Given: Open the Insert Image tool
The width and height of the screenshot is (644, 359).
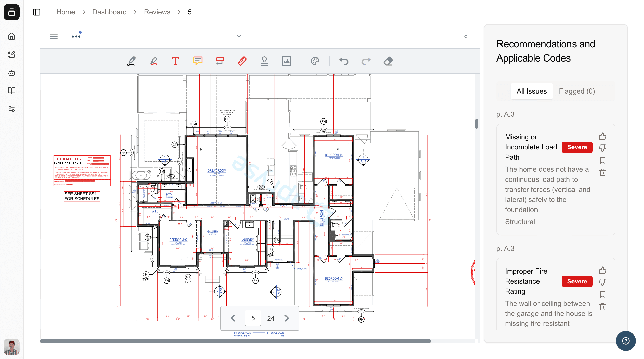Looking at the screenshot, I should point(287,61).
